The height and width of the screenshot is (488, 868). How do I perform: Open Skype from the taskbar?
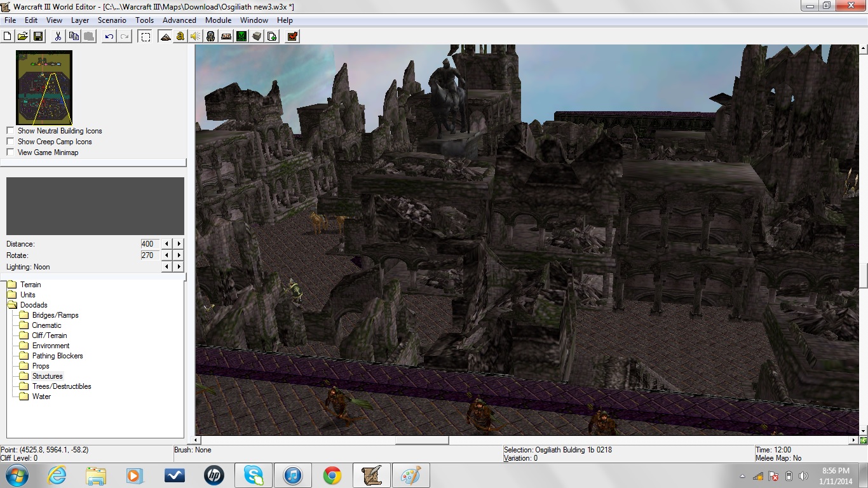[253, 475]
